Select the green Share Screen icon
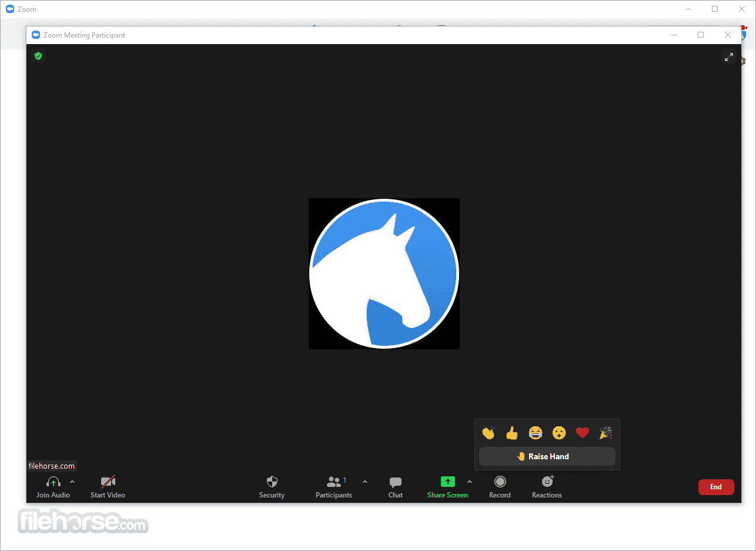 coord(447,481)
